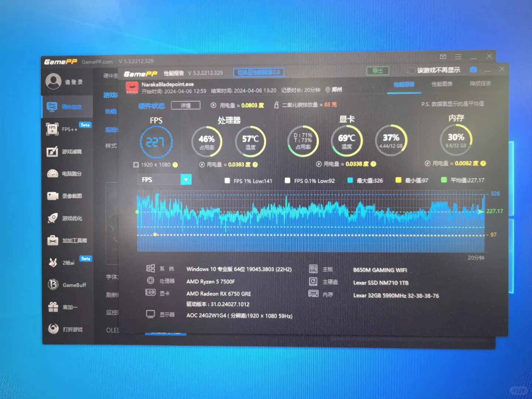Viewport: 532px width, 399px height.
Task: Open the 电脑跑分 benchmark gauge icon
Action: click(52, 174)
